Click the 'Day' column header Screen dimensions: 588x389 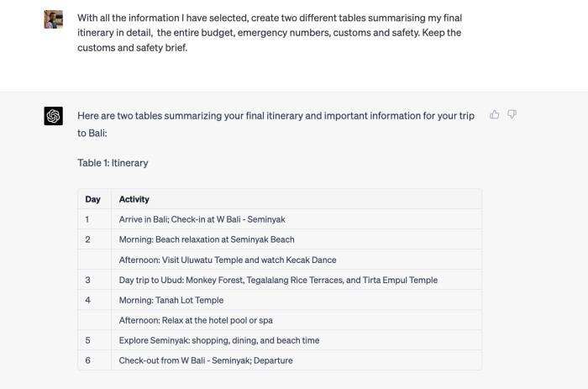pos(92,199)
